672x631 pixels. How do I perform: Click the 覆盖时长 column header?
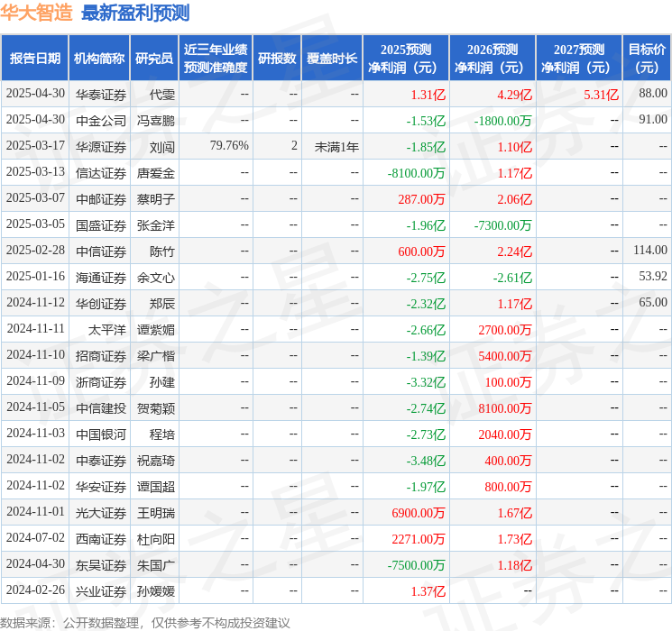pos(332,59)
